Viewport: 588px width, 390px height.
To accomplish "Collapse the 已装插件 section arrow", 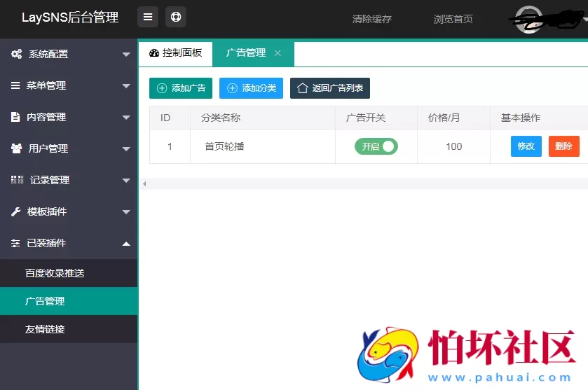I will pos(126,243).
